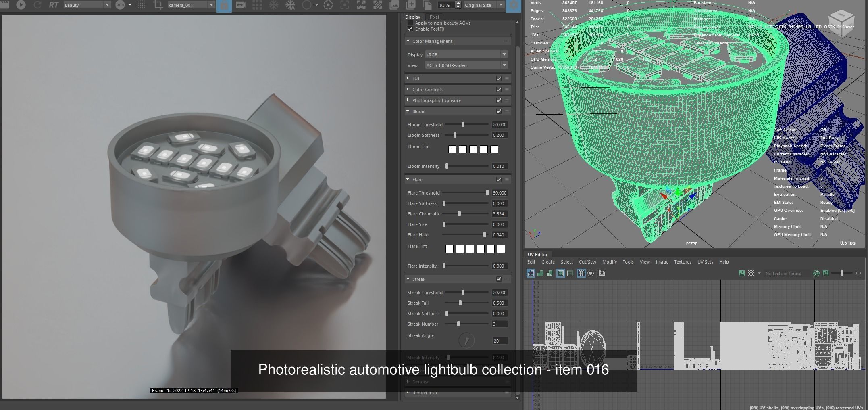Click the zoom percentage stepper up arrow
Screen dimensions: 868x410
tap(458, 3)
